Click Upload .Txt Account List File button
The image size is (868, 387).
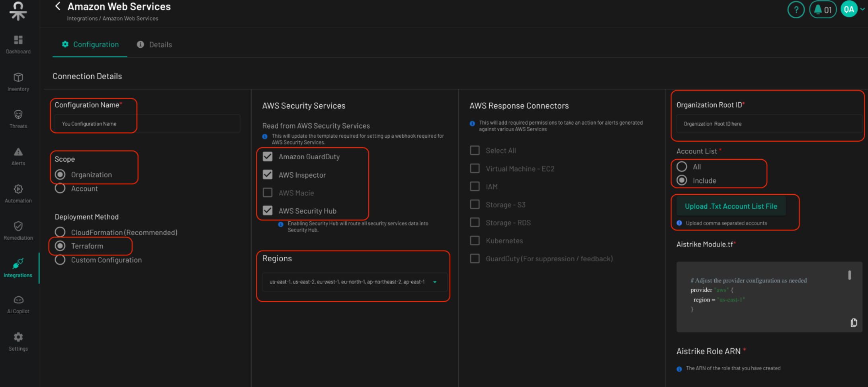click(731, 206)
